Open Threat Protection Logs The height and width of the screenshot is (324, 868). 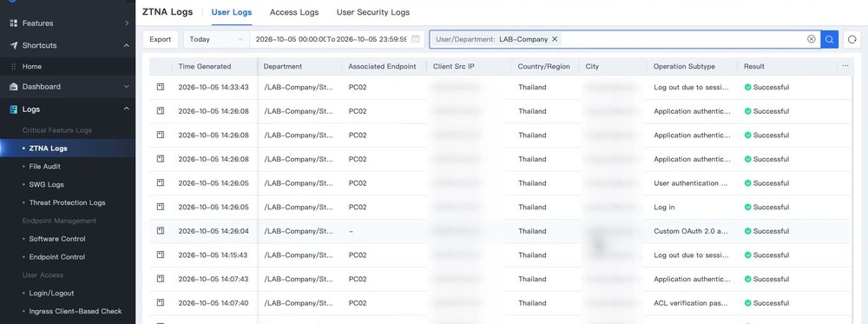click(67, 202)
